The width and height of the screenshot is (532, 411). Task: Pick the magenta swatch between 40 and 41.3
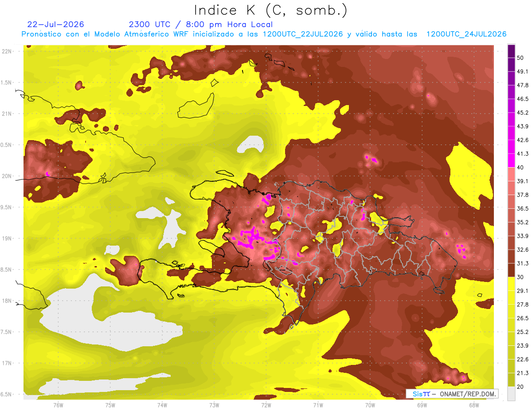pyautogui.click(x=511, y=160)
